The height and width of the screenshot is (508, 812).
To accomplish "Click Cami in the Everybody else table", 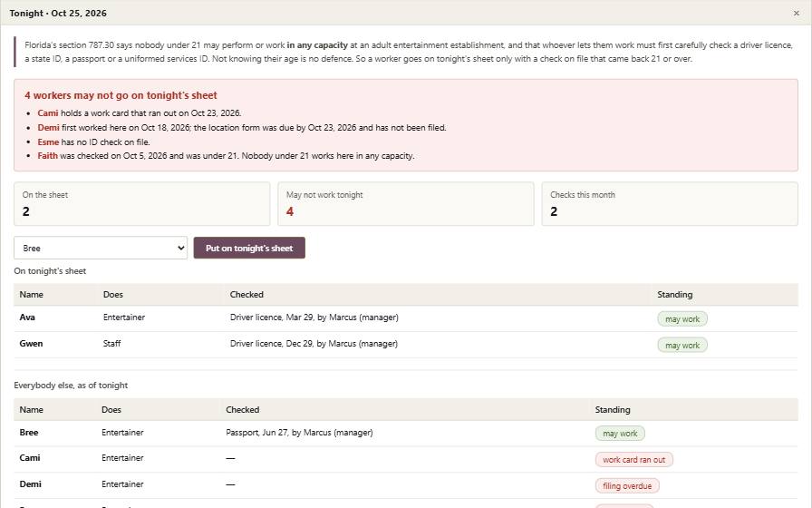I will click(30, 458).
